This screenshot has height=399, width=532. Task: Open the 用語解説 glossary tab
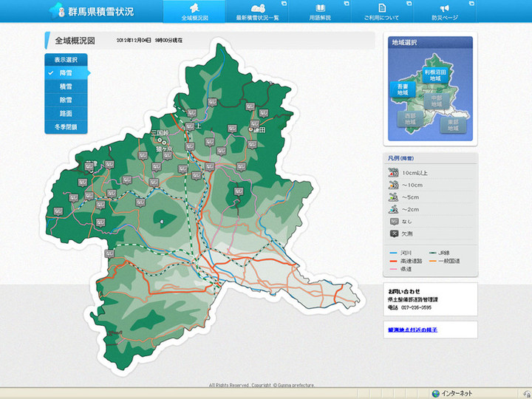pyautogui.click(x=320, y=12)
